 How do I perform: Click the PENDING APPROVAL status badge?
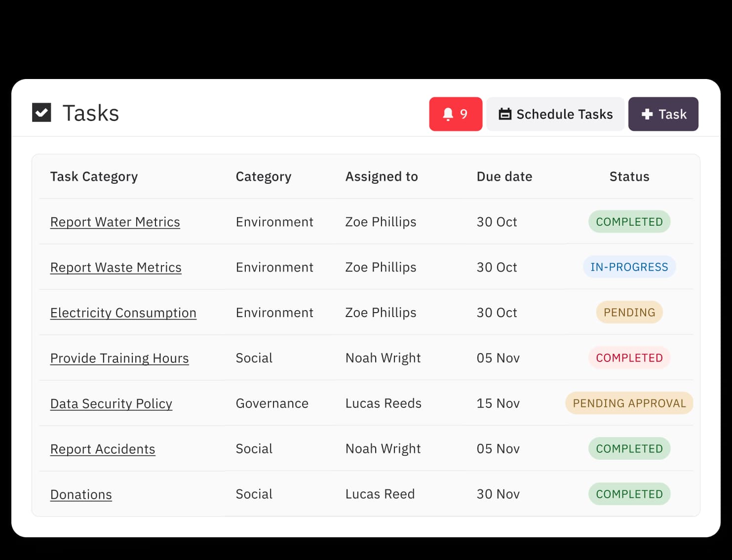(x=629, y=403)
